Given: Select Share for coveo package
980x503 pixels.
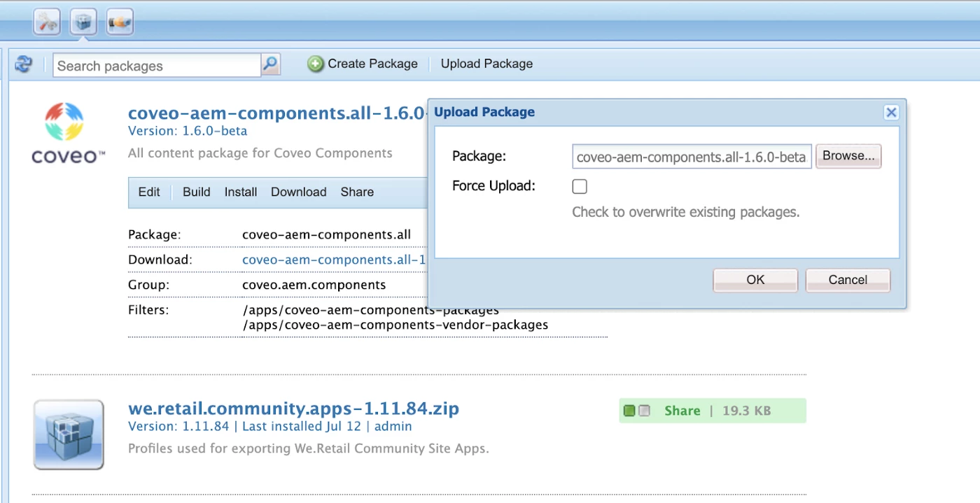Looking at the screenshot, I should [x=357, y=192].
